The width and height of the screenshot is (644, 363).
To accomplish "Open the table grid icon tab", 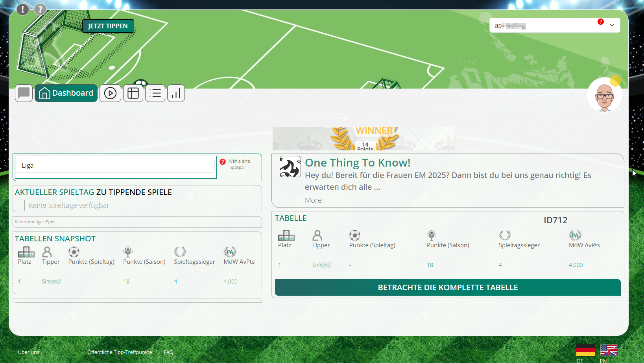I will (x=133, y=93).
